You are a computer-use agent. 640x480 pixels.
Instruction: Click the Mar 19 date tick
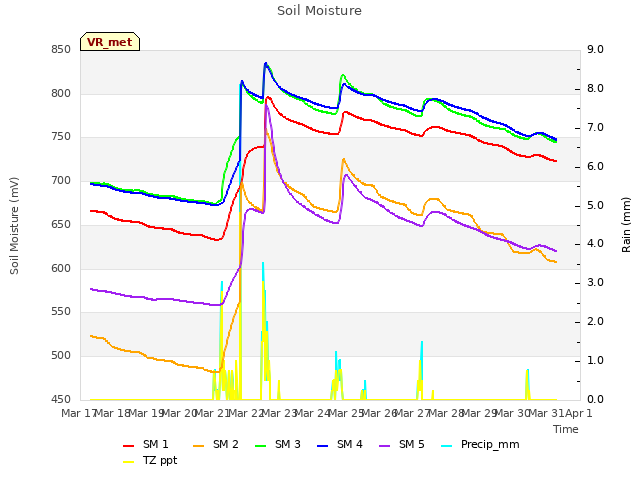(x=146, y=414)
